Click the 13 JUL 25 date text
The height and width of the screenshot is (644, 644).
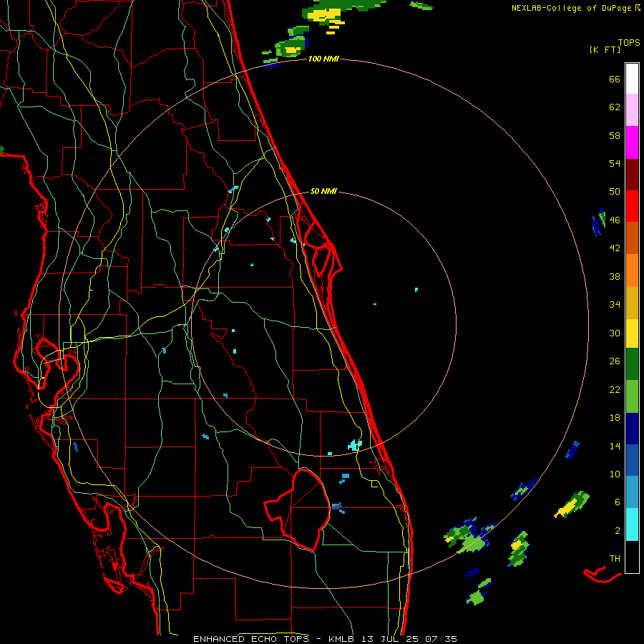tap(391, 639)
